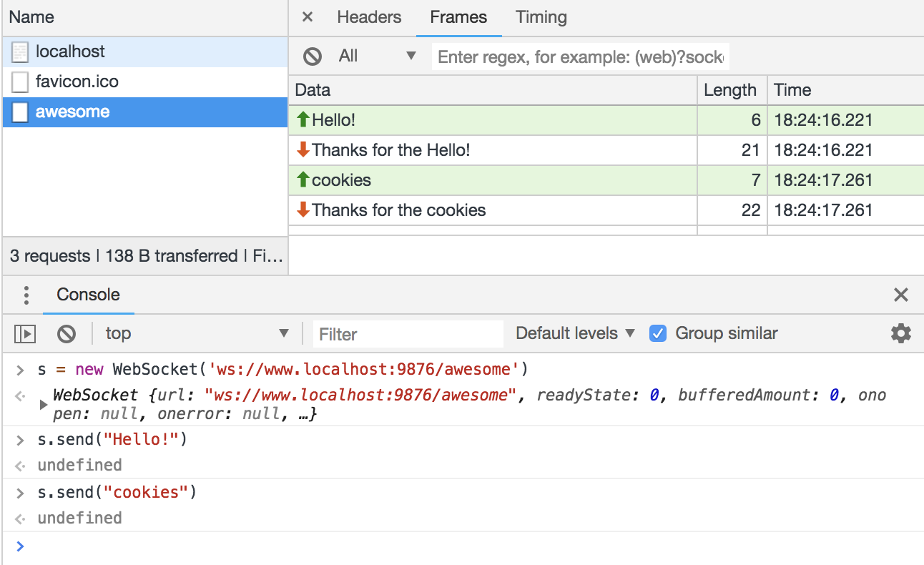924x565 pixels.
Task: Click the s.send("Hello!") console line
Action: click(112, 439)
